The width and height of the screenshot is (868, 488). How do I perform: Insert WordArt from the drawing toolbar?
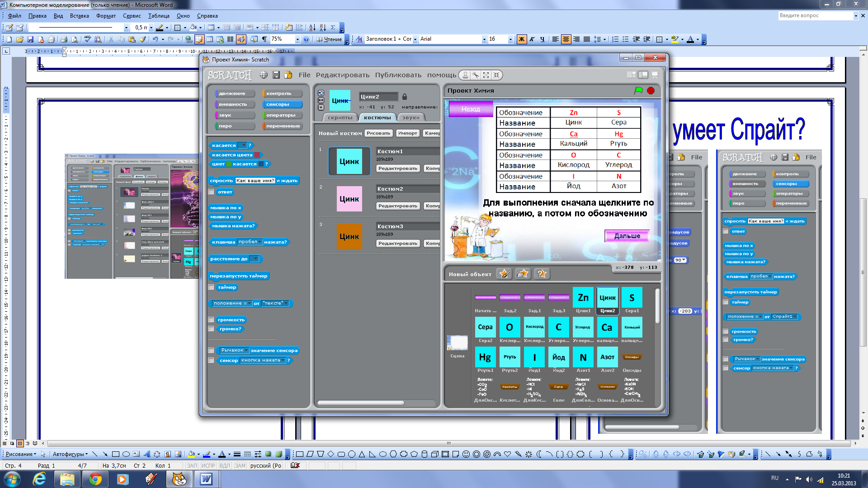(147, 454)
